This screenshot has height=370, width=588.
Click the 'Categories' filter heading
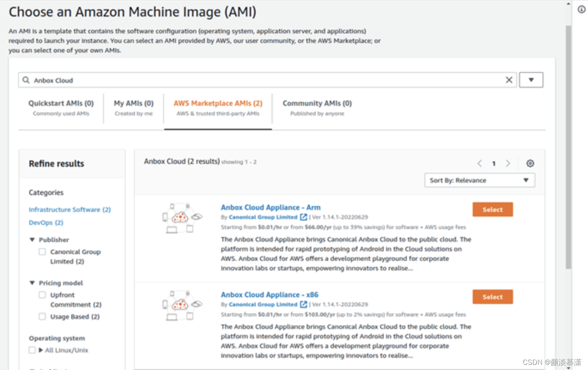point(46,192)
